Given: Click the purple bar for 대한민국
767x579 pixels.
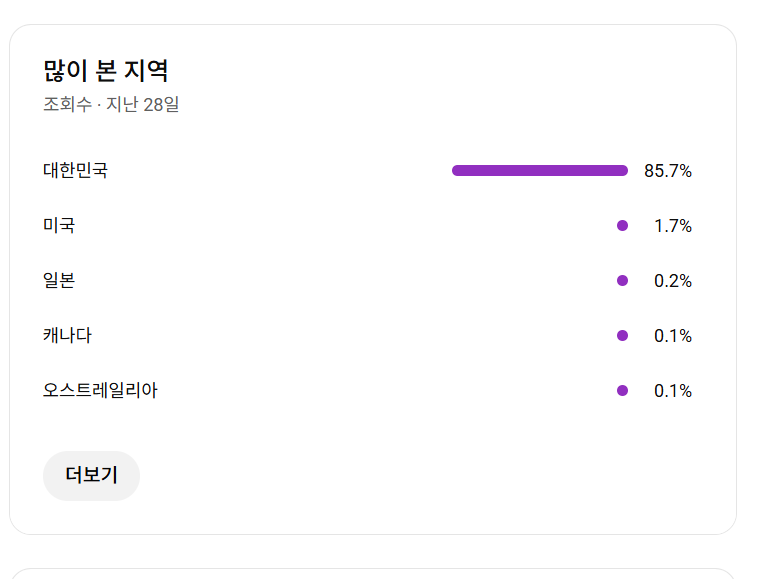Looking at the screenshot, I should [540, 171].
